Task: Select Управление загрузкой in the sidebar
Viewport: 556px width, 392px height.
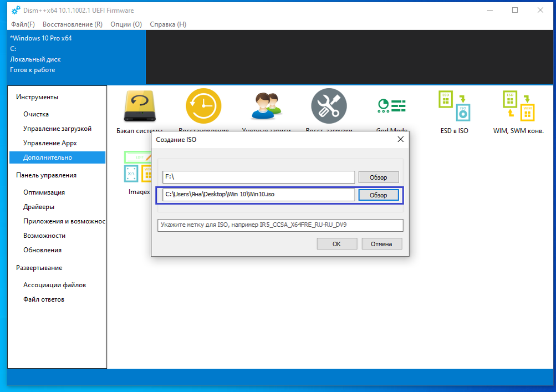Action: pyautogui.click(x=58, y=129)
